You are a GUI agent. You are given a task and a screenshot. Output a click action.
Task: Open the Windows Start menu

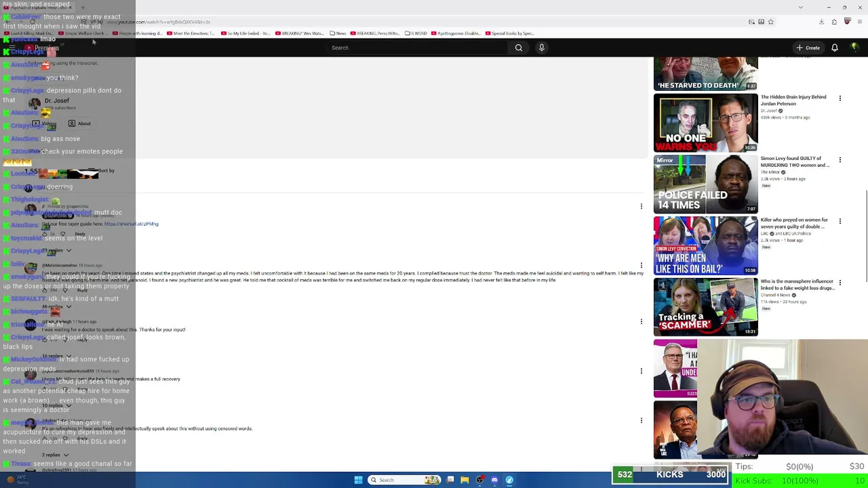(x=358, y=480)
